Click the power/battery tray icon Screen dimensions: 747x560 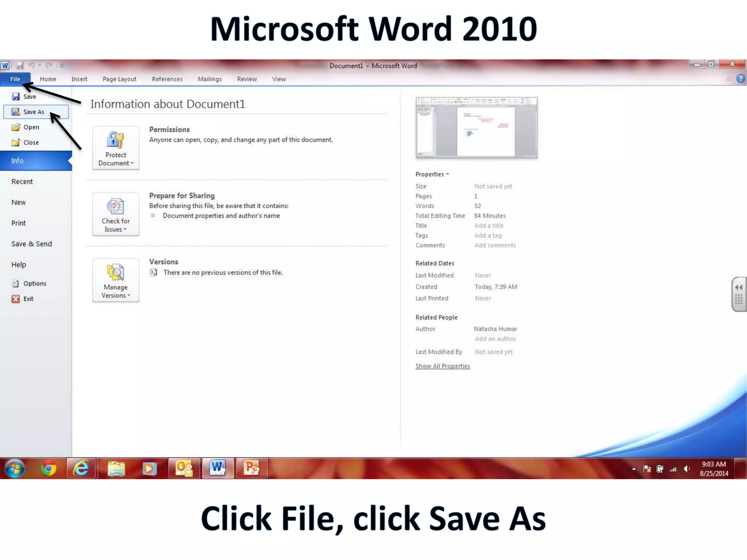click(x=660, y=469)
